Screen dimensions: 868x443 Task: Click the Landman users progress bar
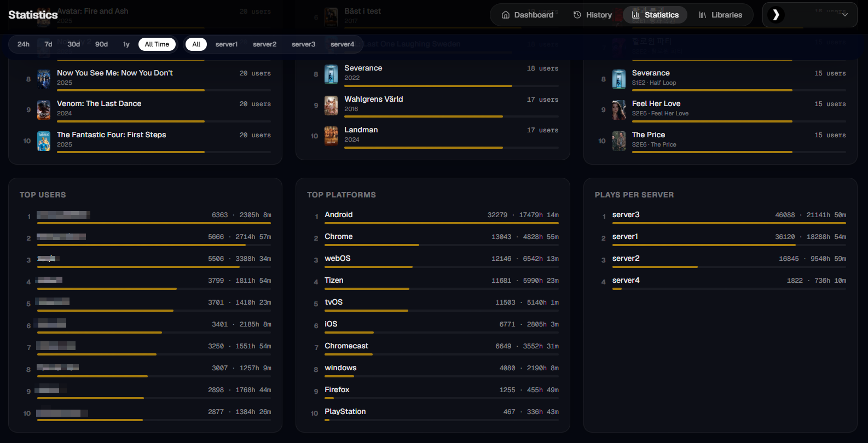tap(452, 148)
